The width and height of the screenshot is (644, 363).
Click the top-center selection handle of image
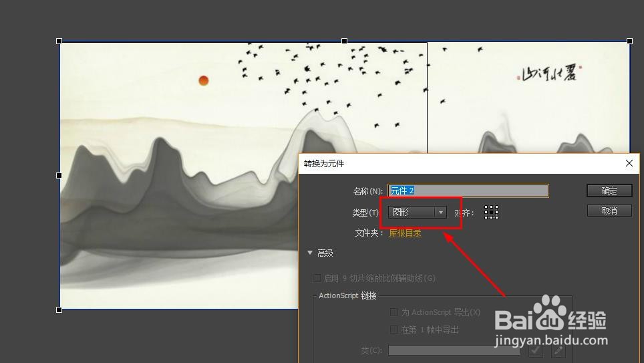pyautogui.click(x=345, y=41)
